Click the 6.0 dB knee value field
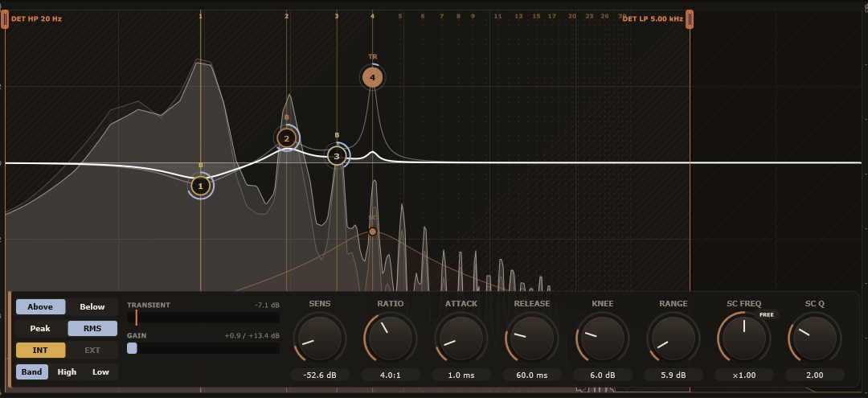Viewport: 868px width, 398px height. click(x=603, y=375)
